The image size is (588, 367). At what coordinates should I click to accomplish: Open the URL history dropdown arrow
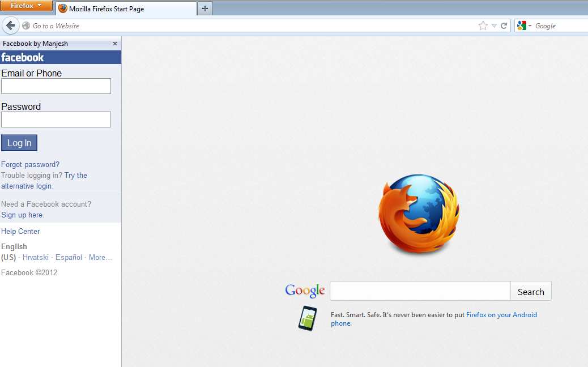[495, 25]
